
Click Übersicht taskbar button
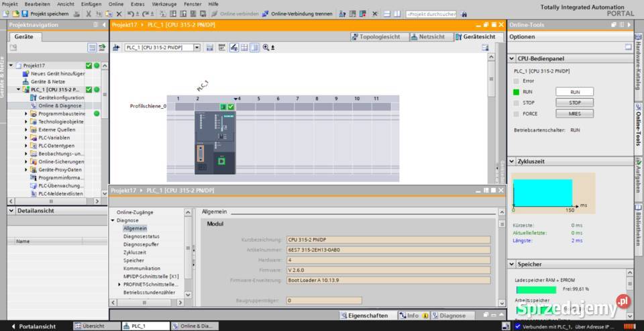tap(97, 326)
